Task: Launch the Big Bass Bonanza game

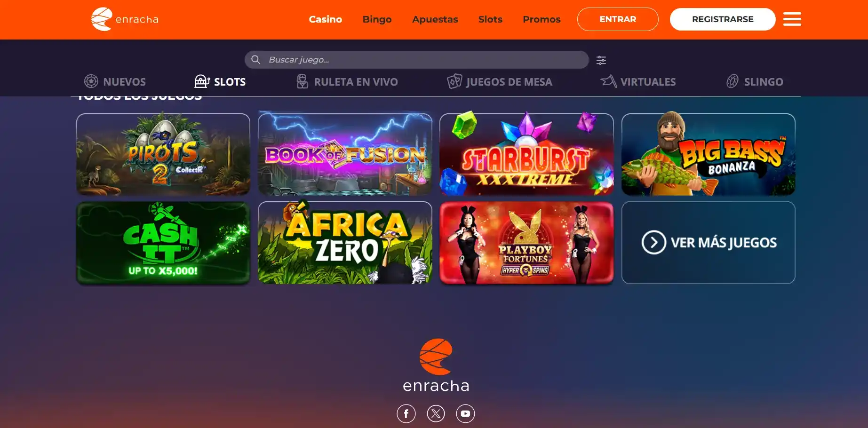Action: click(x=708, y=154)
